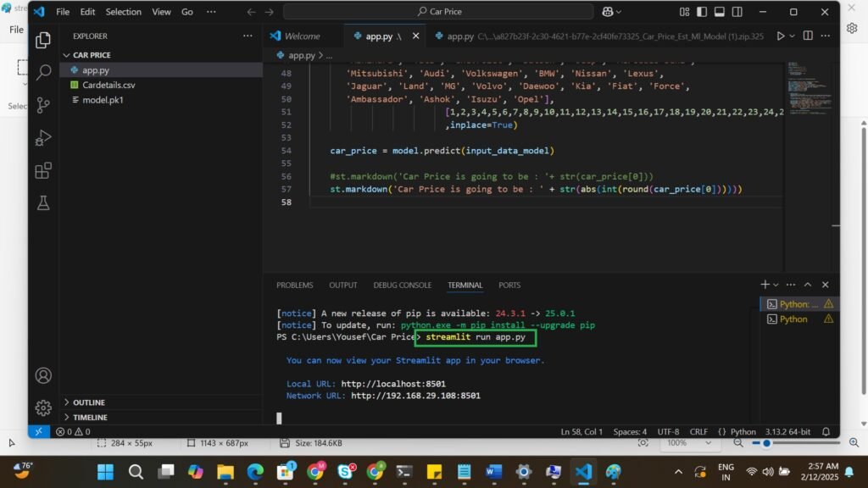868x488 pixels.
Task: Open the Manage gear in activity bar
Action: click(x=43, y=408)
